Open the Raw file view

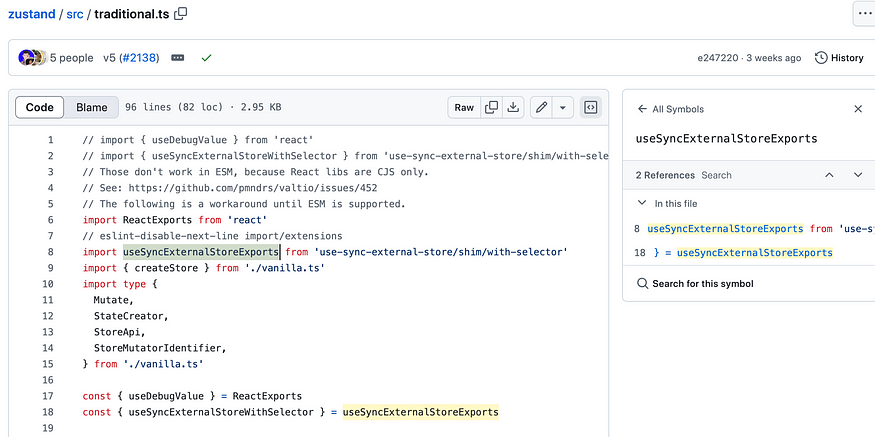coord(464,107)
